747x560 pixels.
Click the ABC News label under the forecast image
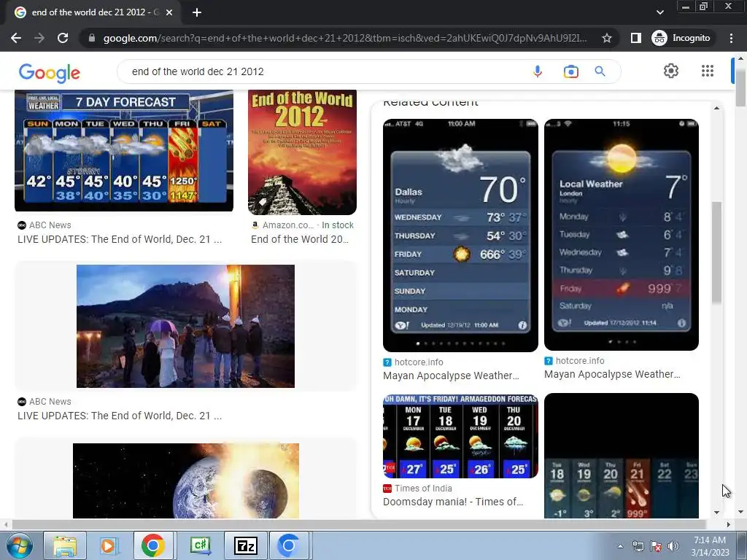[50, 225]
